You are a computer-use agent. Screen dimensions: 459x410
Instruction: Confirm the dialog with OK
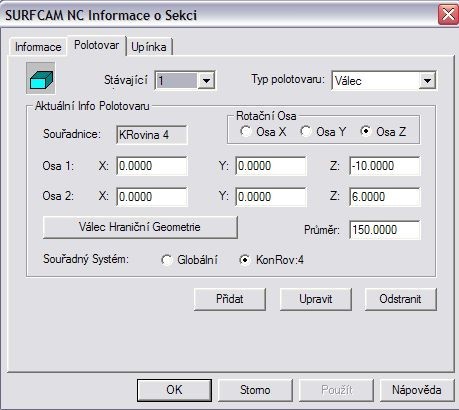[x=174, y=390]
